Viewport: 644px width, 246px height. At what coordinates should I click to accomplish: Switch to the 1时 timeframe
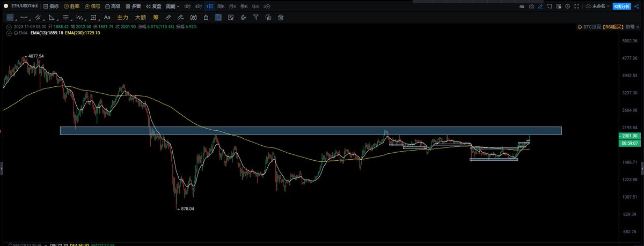tap(187, 6)
